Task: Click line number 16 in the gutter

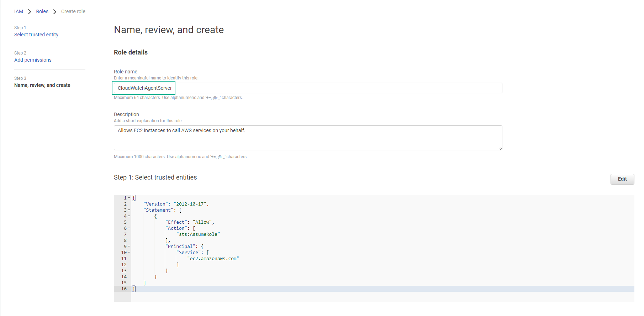Action: (x=124, y=289)
